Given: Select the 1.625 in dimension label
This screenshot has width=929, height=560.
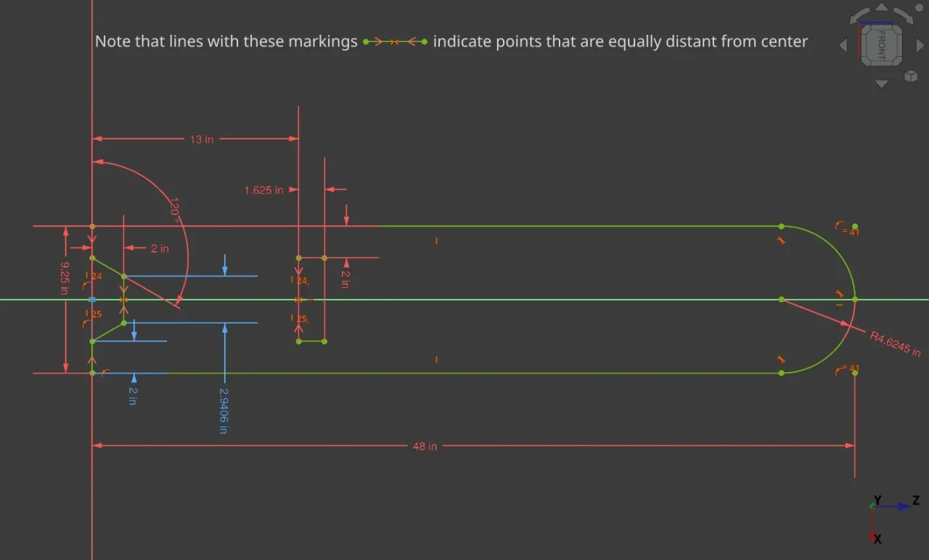Looking at the screenshot, I should coord(263,190).
